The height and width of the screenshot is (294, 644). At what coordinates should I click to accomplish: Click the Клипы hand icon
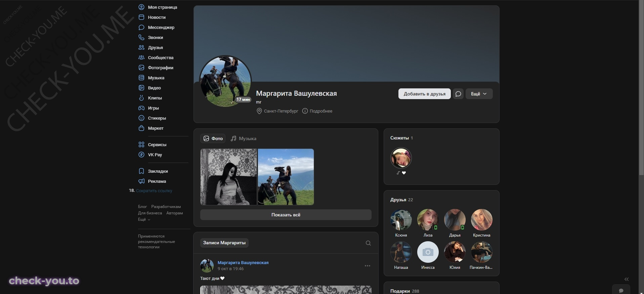point(141,98)
